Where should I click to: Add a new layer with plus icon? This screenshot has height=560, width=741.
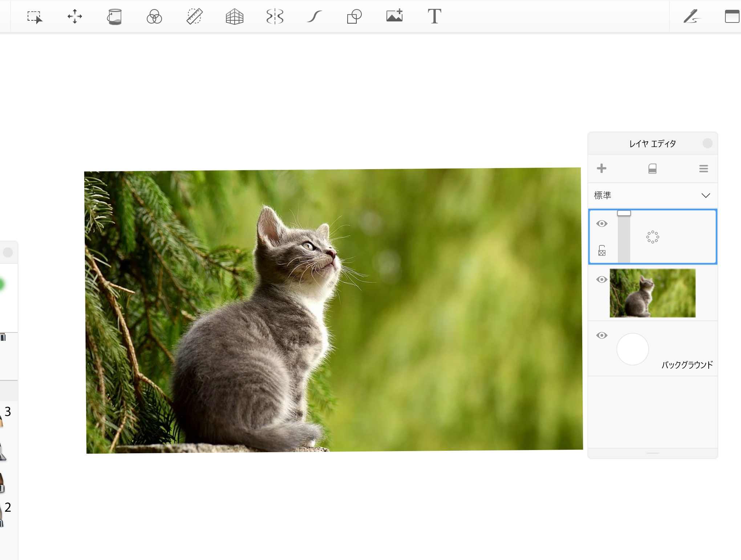(x=602, y=168)
